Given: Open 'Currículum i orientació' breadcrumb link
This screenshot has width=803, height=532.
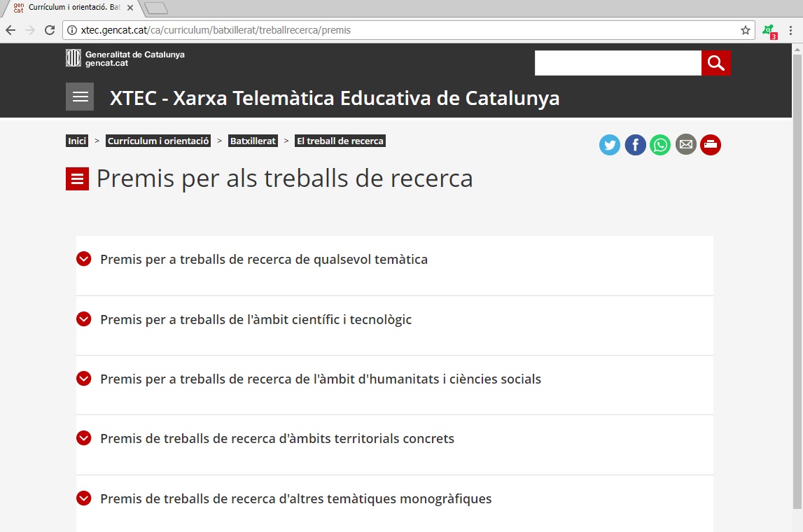Looking at the screenshot, I should pyautogui.click(x=158, y=141).
